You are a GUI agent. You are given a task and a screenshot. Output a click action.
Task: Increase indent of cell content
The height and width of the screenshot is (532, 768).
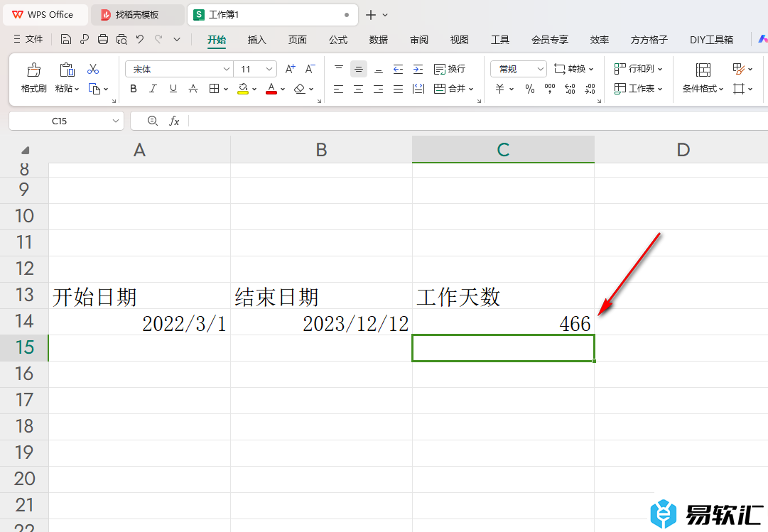[x=418, y=69]
